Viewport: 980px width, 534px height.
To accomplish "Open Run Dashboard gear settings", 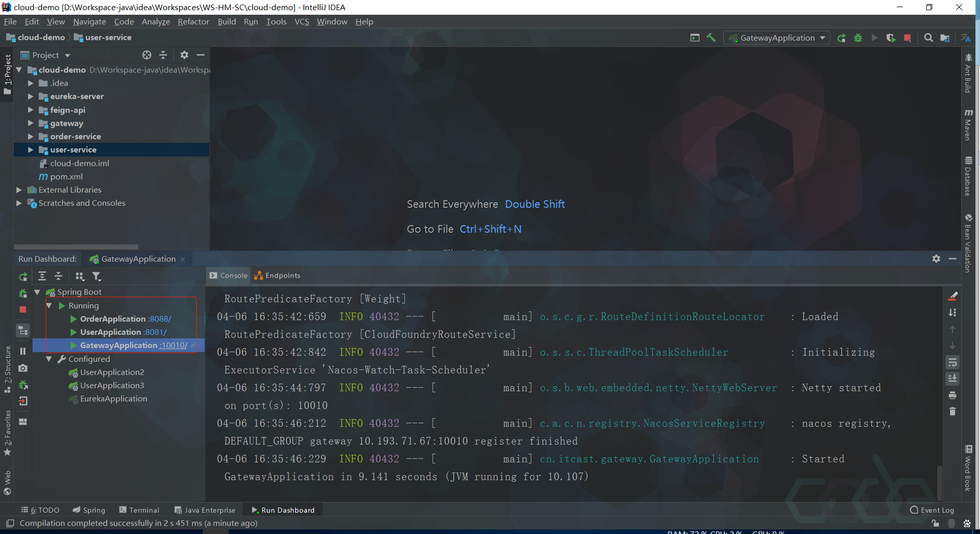I will click(x=936, y=259).
